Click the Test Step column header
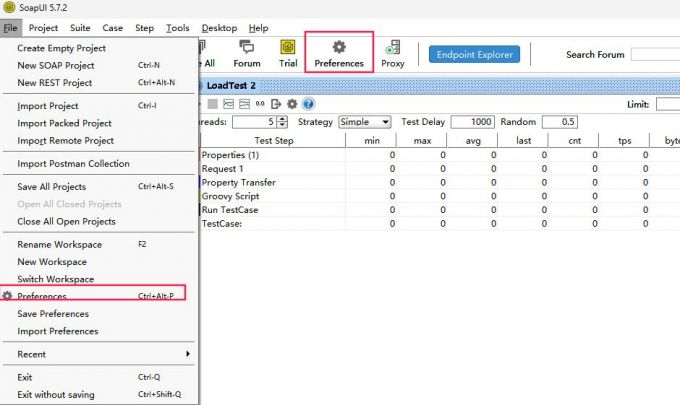 coord(273,140)
